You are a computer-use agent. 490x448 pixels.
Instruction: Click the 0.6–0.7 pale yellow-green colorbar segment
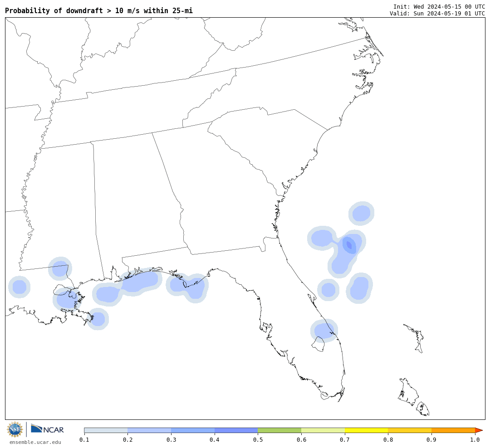point(323,430)
